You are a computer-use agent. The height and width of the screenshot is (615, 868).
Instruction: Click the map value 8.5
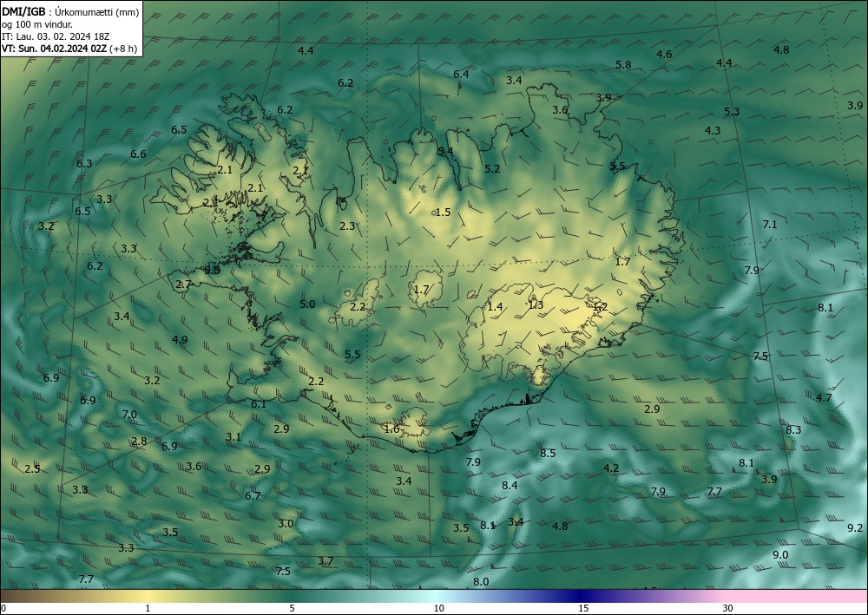[x=548, y=454]
